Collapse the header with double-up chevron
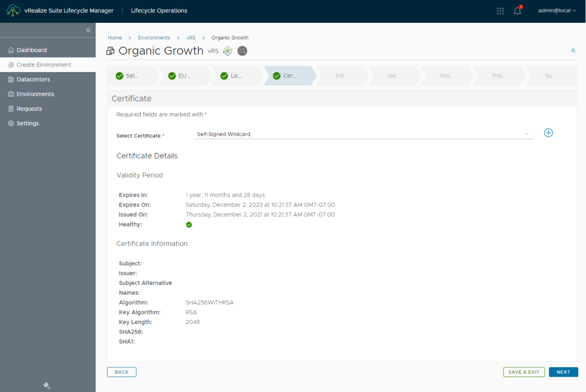The height and width of the screenshot is (392, 586). pos(573,51)
